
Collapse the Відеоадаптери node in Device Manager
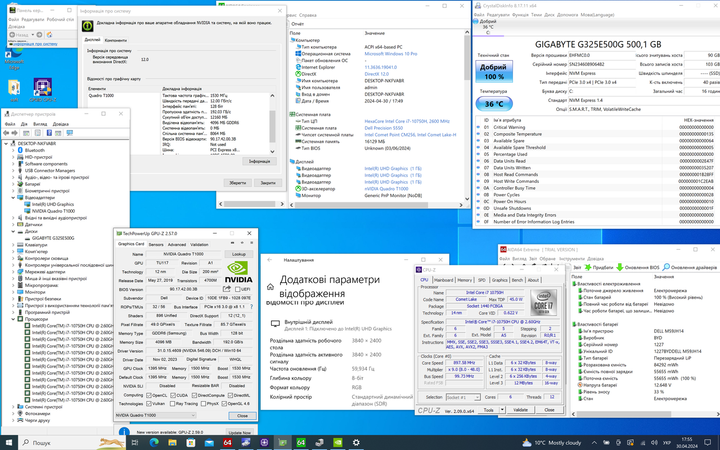click(13, 197)
